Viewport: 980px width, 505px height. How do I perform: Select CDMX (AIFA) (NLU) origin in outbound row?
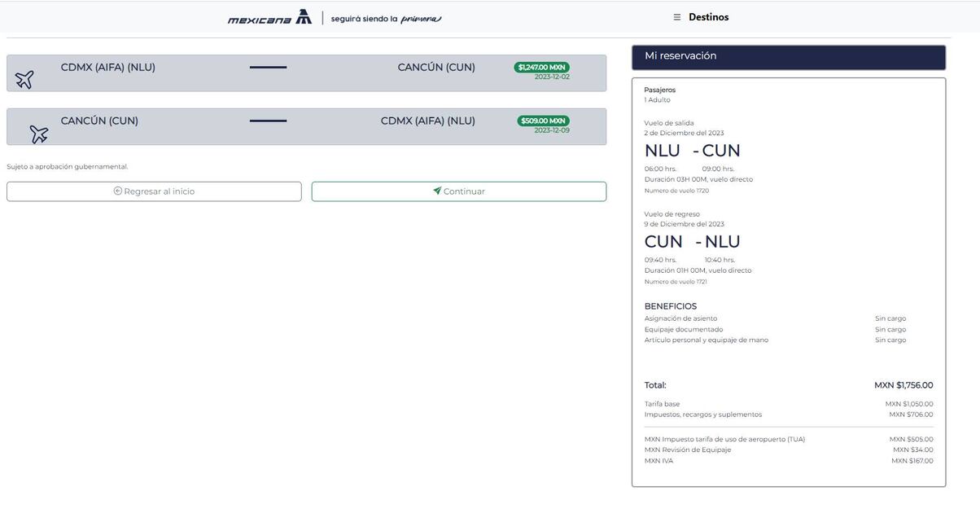107,68
